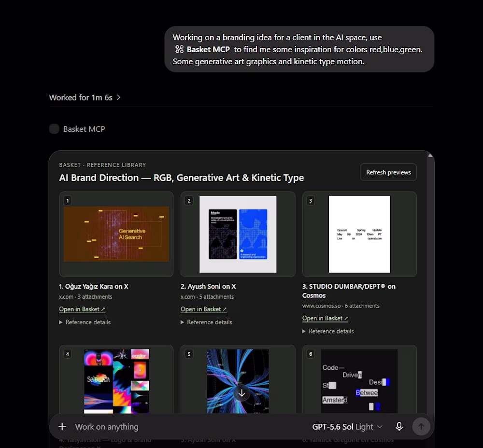Open reference 2 Ayush Soni in Basket
Screen dimensions: 483x448
pyautogui.click(x=204, y=309)
